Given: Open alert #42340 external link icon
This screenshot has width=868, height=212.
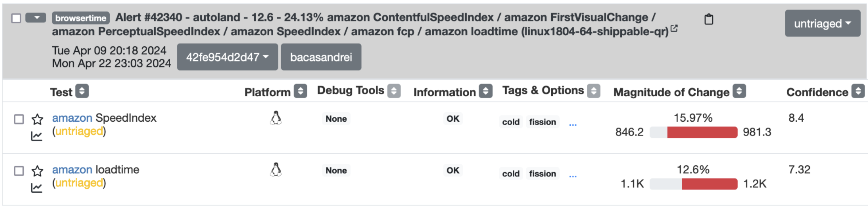Looking at the screenshot, I should coord(674,28).
